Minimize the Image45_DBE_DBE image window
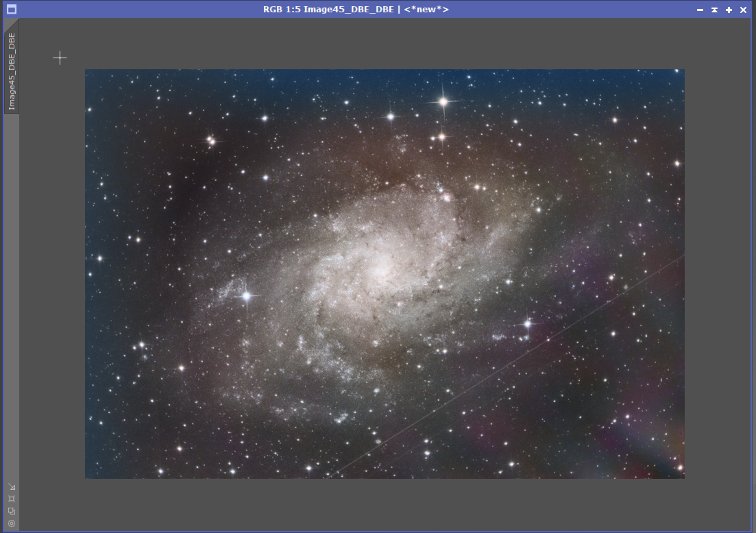Image resolution: width=756 pixels, height=533 pixels. (x=700, y=10)
